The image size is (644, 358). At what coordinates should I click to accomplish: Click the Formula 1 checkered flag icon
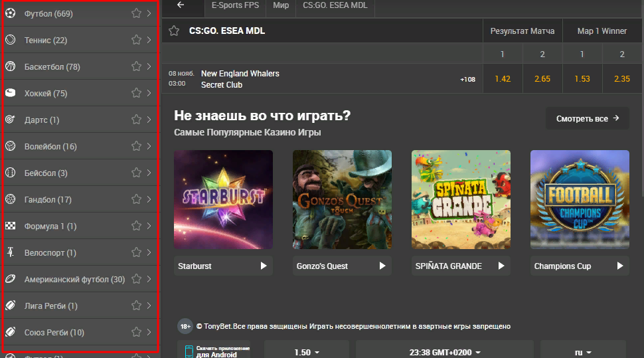[10, 226]
